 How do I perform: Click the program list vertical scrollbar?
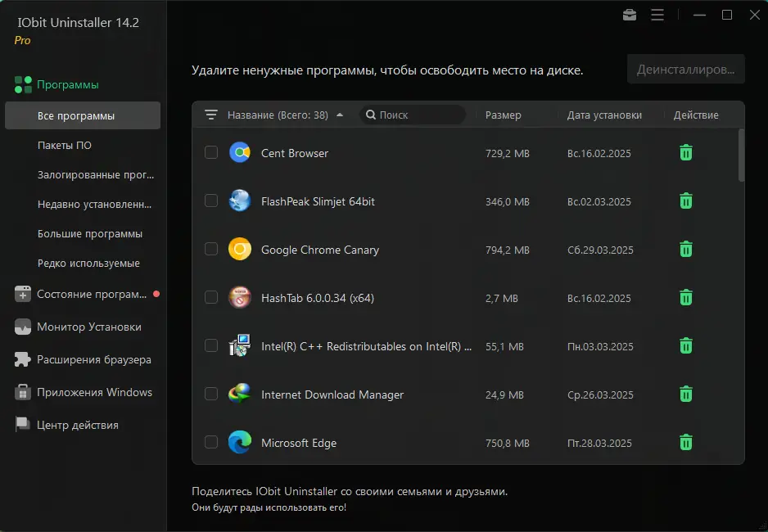point(742,156)
